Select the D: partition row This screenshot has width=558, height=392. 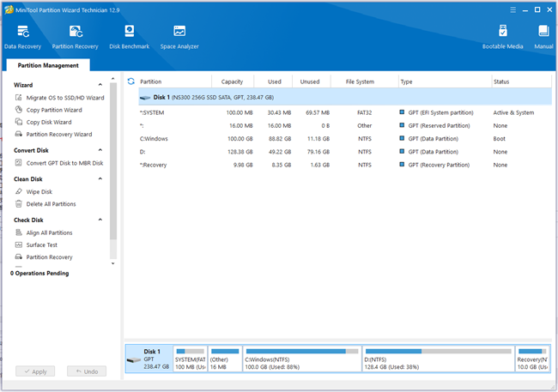click(345, 152)
